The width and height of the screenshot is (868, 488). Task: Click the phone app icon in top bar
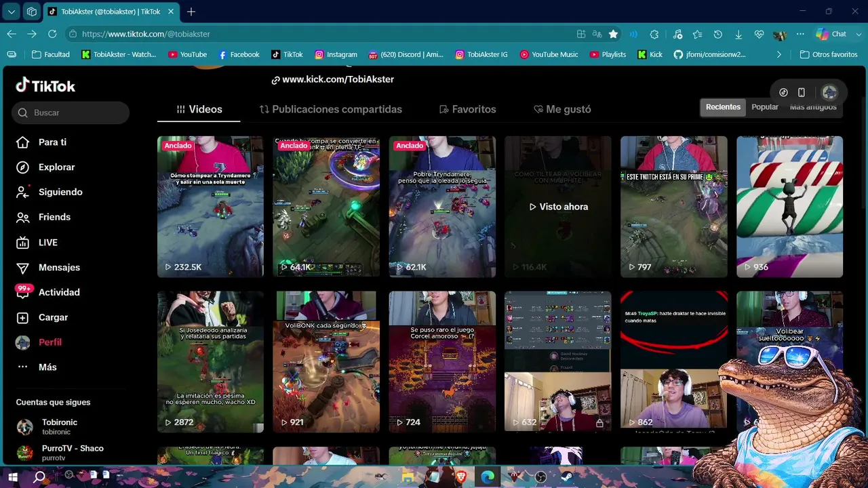point(802,92)
